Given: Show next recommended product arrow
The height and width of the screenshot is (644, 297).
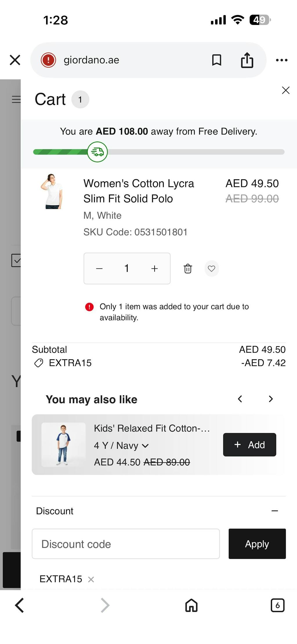Looking at the screenshot, I should [x=271, y=399].
